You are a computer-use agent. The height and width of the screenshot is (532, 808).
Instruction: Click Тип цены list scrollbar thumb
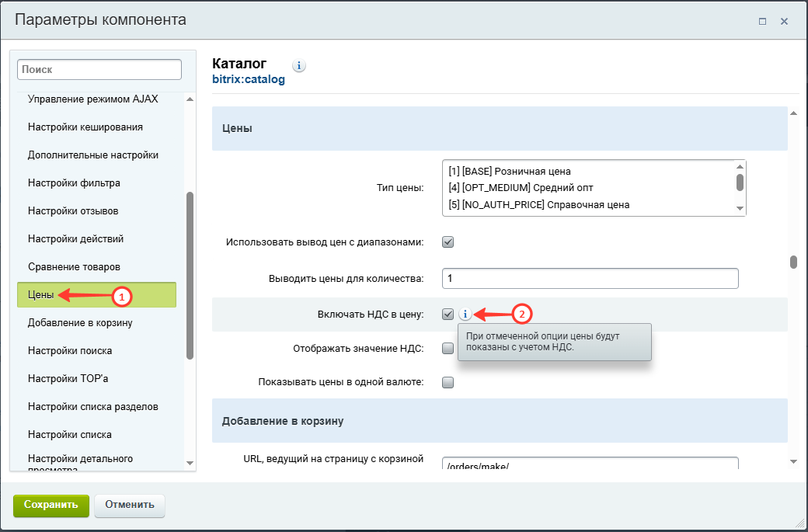click(x=740, y=182)
